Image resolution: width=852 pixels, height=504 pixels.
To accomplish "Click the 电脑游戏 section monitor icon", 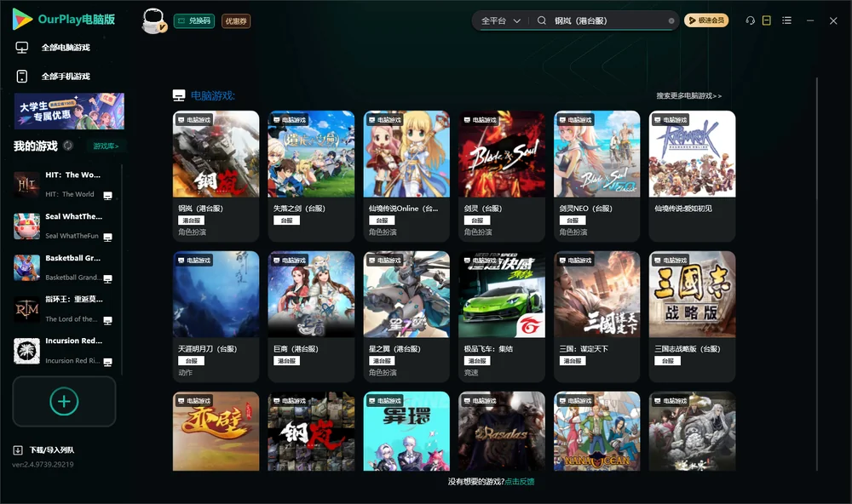I will 179,96.
